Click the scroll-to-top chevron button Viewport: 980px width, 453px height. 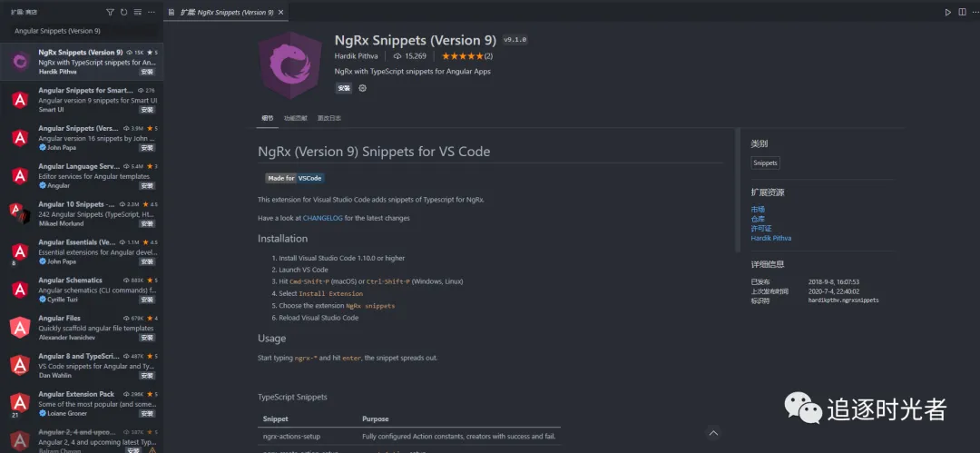714,433
